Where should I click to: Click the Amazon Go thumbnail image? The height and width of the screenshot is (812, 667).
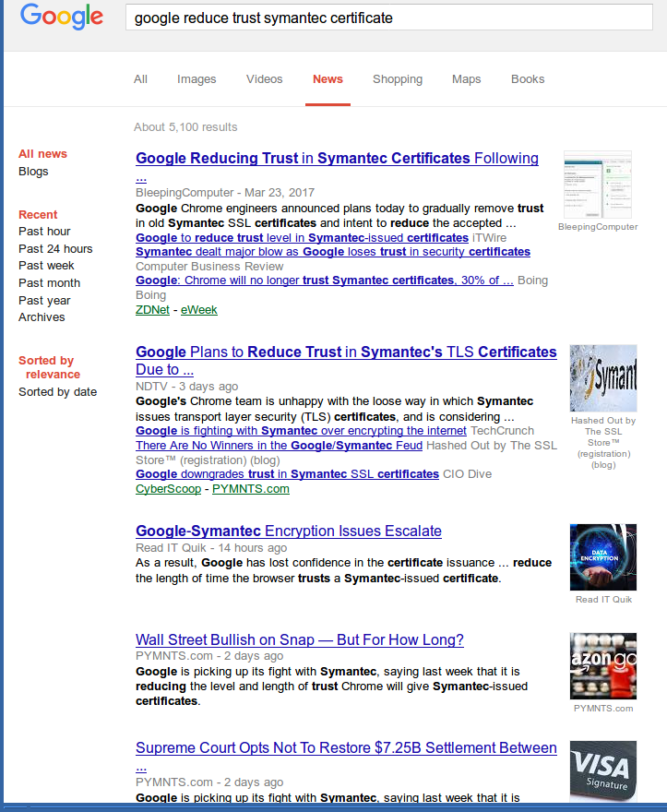603,666
